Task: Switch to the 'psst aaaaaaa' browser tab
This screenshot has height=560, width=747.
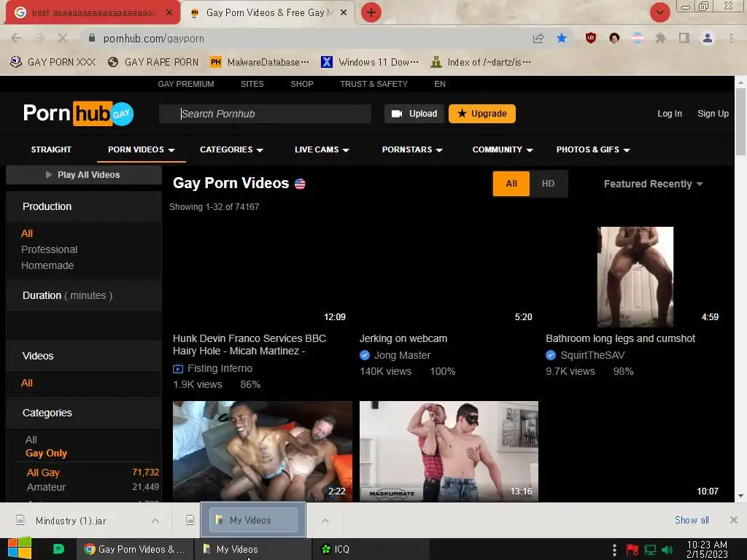Action: [90, 13]
